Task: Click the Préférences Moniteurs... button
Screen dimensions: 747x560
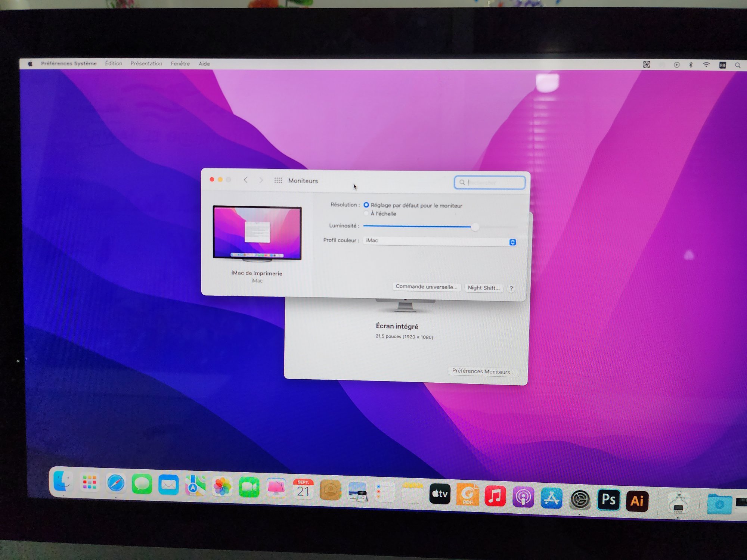Action: (x=483, y=371)
